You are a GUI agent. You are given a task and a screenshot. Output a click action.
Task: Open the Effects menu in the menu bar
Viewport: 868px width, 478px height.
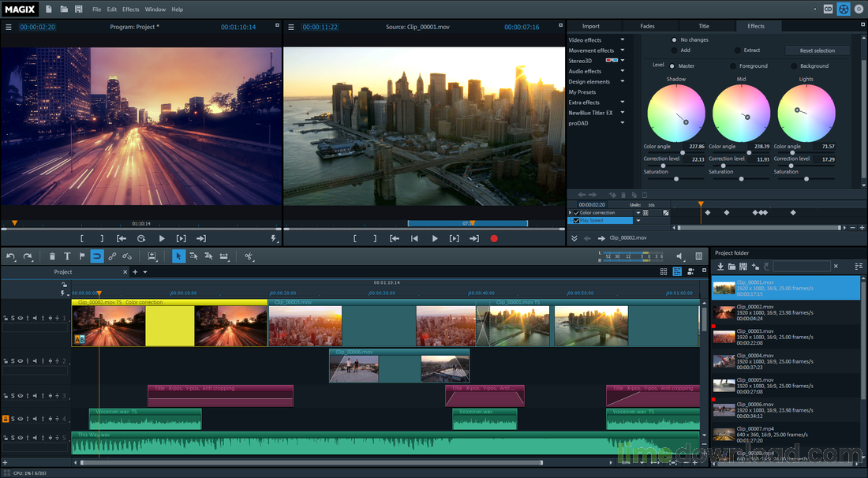[x=130, y=9]
